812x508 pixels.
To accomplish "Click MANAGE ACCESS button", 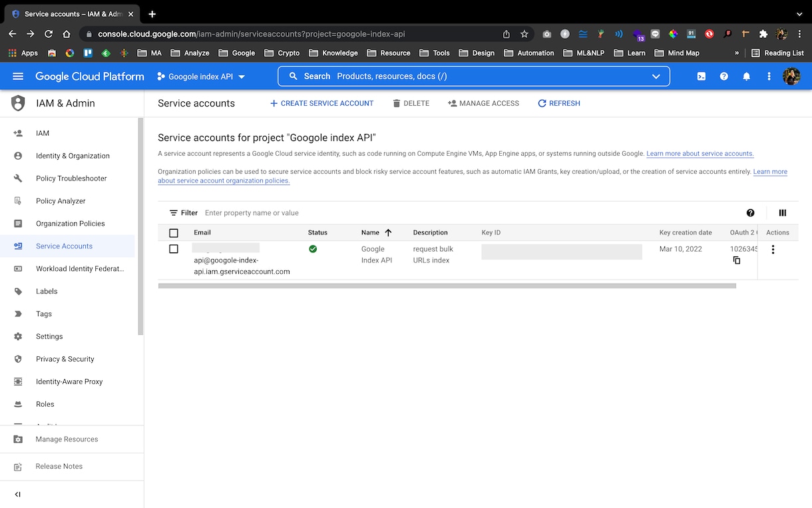I will pos(483,103).
